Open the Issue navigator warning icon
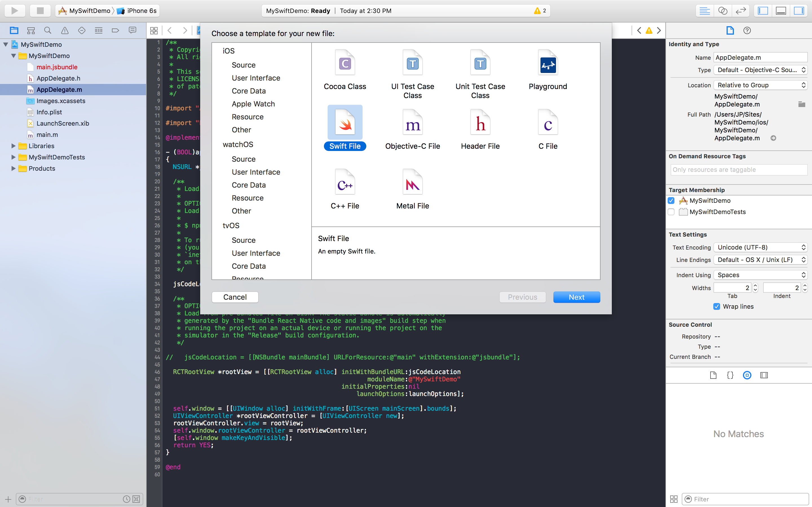 click(x=65, y=30)
